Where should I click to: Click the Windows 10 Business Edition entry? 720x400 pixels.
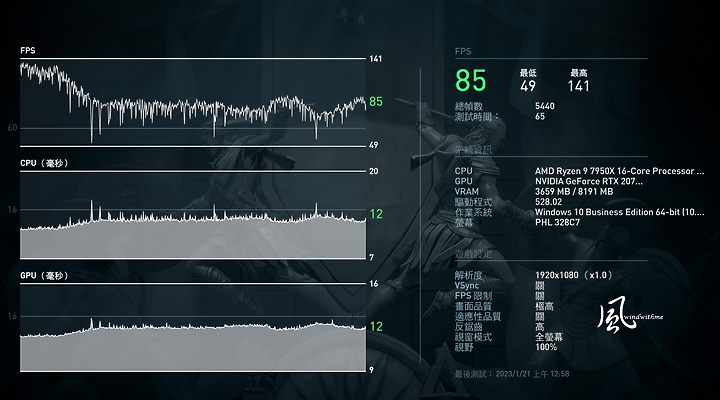619,212
